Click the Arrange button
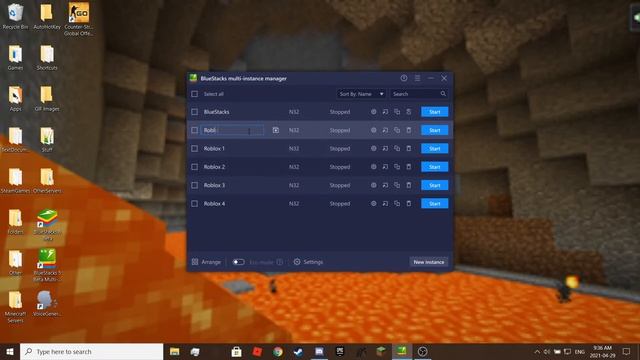Image resolution: width=640 pixels, height=360 pixels. coord(207,262)
